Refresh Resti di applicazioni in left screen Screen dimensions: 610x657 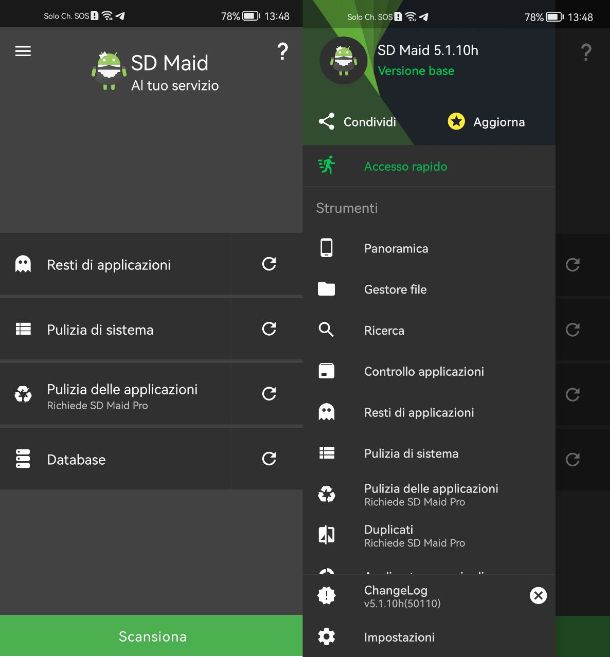[269, 264]
